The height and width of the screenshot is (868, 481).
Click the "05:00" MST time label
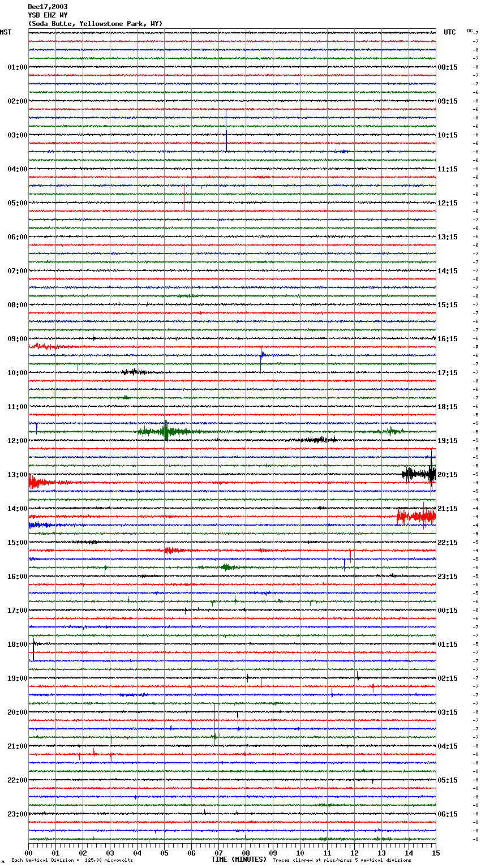[x=18, y=203]
